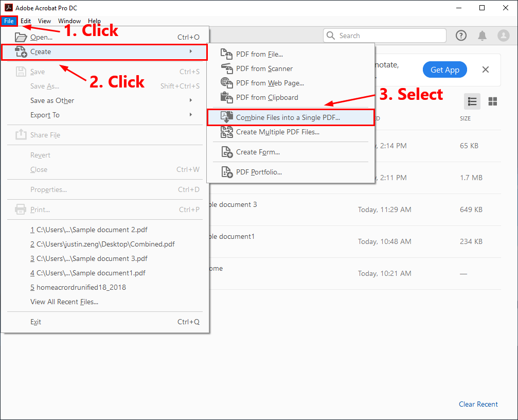Dismiss the Get App banner
This screenshot has width=518, height=420.
pos(485,69)
